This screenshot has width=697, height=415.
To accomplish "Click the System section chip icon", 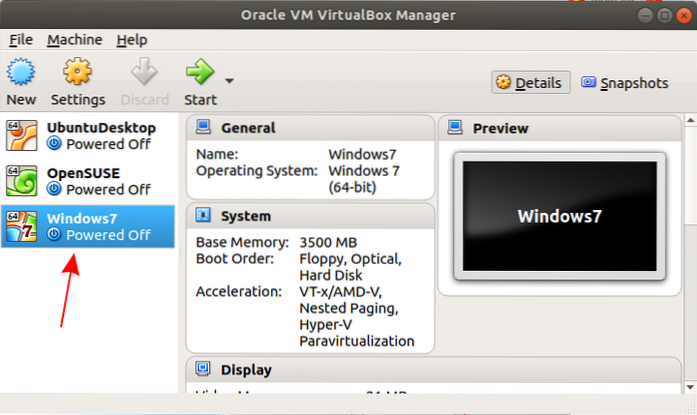I will [x=203, y=216].
